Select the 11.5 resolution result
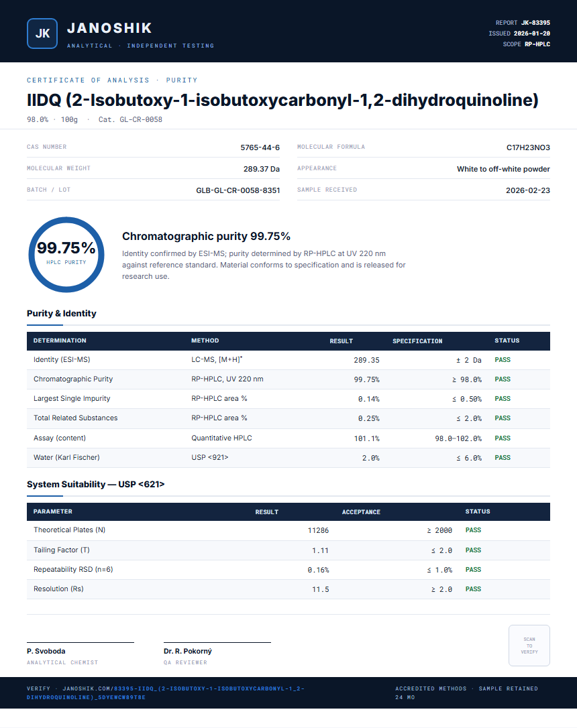577x728 pixels. (x=320, y=589)
